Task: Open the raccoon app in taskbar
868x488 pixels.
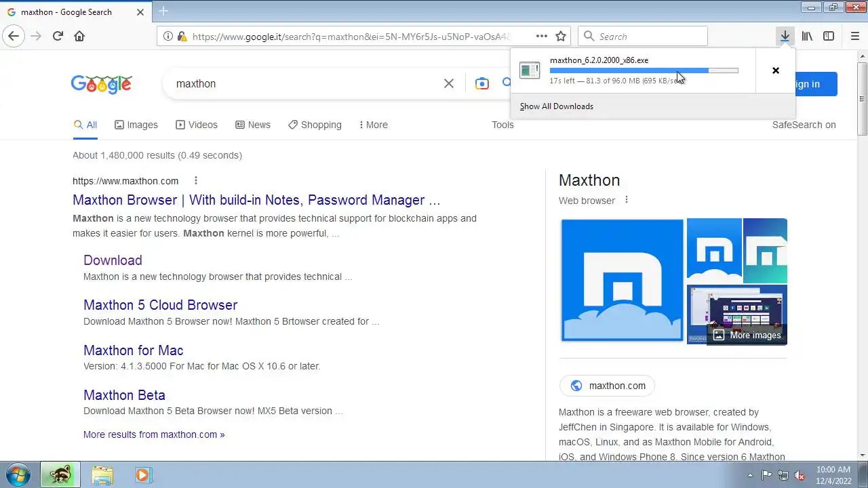Action: point(60,474)
